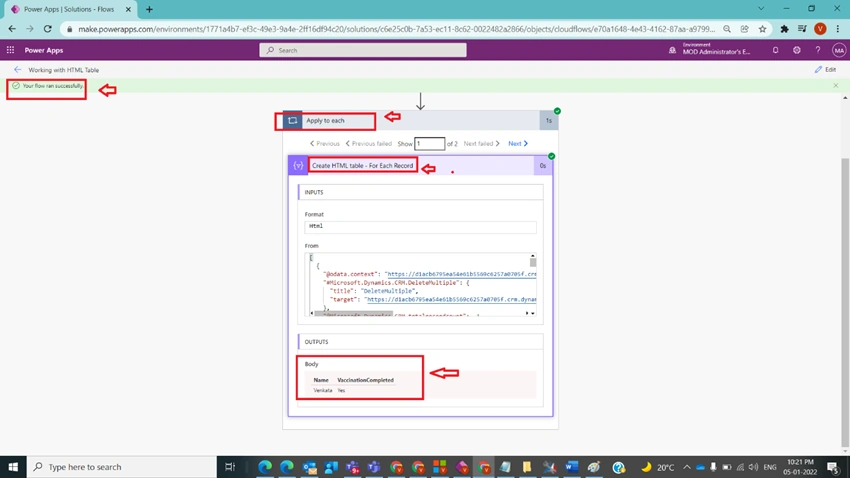Click the VaccinationCompleted column header
This screenshot has height=478, width=850.
[x=365, y=380]
